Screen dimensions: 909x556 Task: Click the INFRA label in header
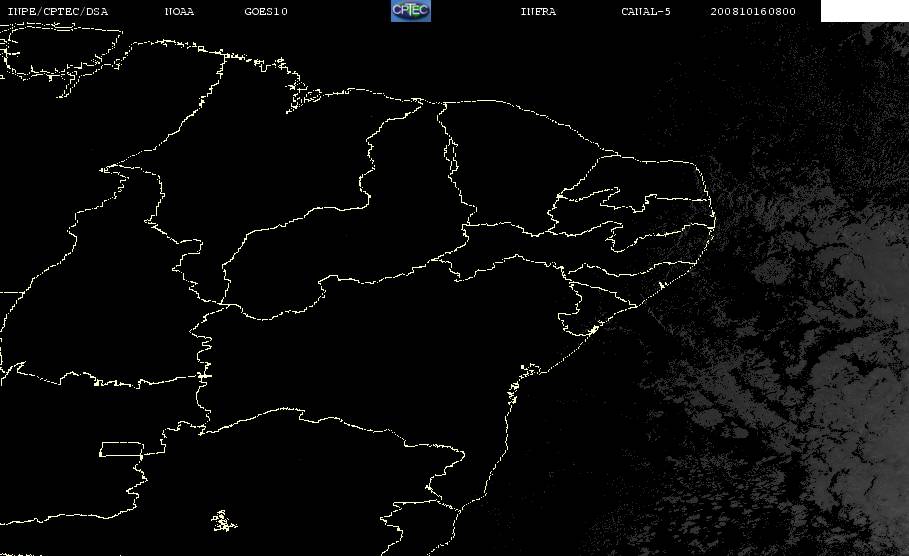coord(538,11)
